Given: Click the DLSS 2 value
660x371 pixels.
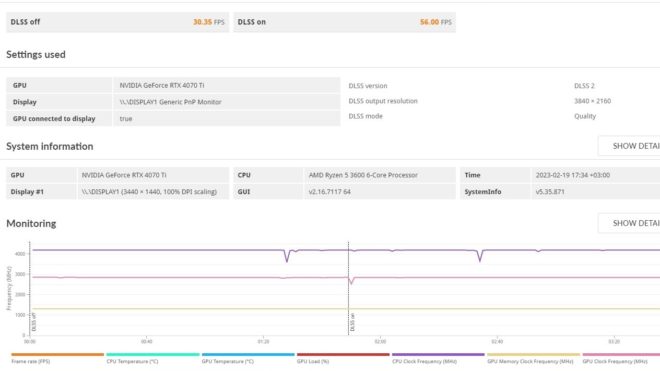Looking at the screenshot, I should (584, 85).
